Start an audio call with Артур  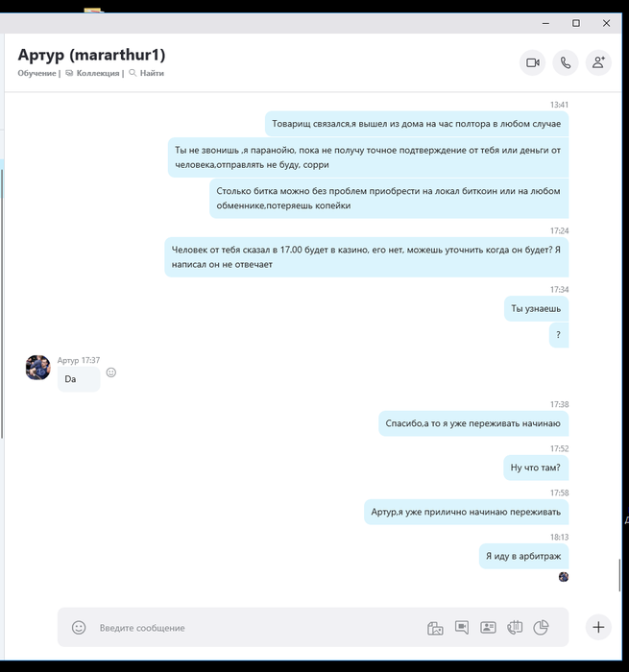(566, 63)
